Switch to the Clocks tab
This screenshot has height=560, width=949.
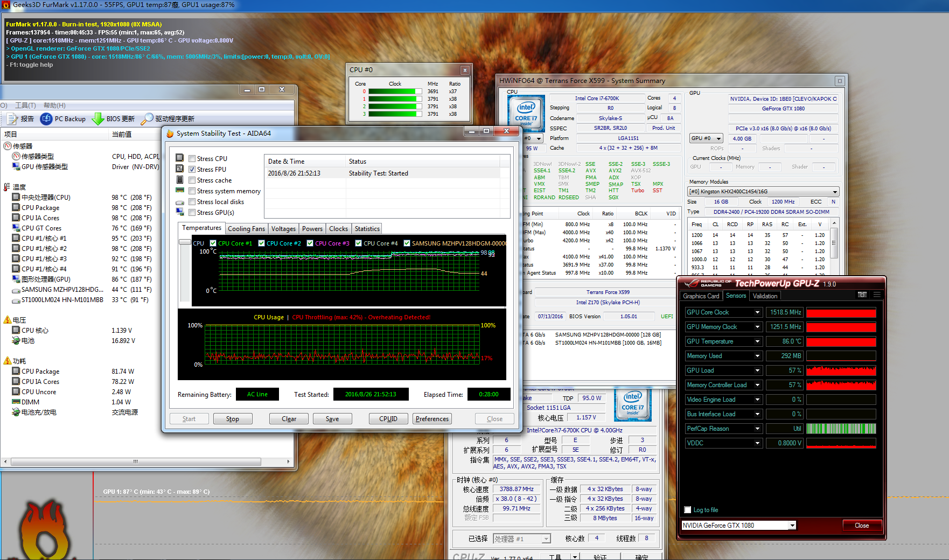338,229
